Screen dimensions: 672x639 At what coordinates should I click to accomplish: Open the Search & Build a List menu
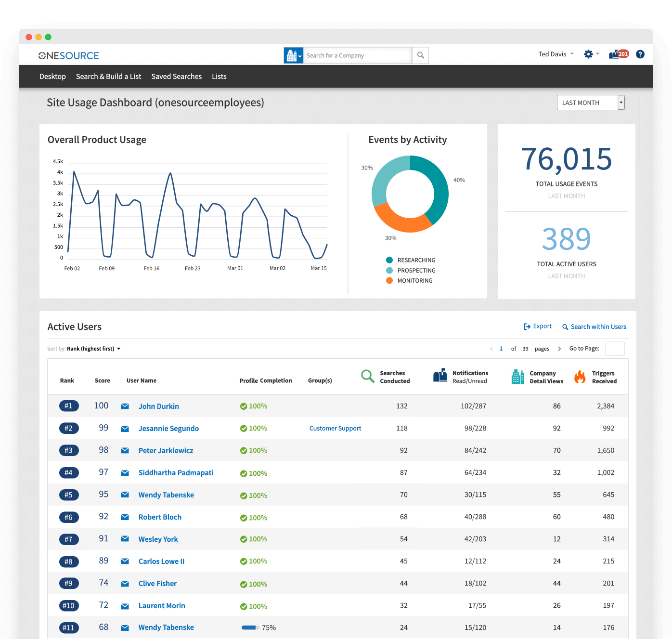click(108, 76)
